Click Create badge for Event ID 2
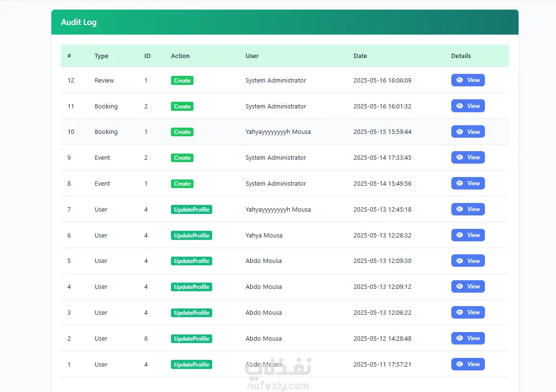Image resolution: width=556 pixels, height=392 pixels. [182, 158]
